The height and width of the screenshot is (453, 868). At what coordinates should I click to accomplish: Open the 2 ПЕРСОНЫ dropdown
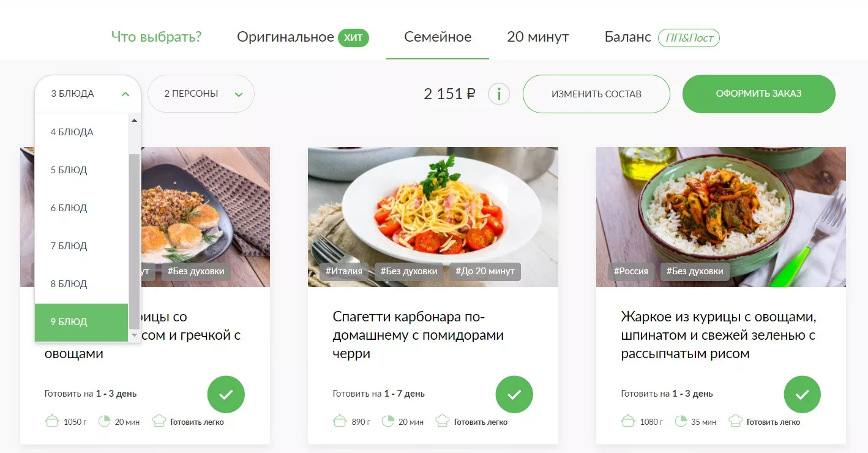[201, 94]
